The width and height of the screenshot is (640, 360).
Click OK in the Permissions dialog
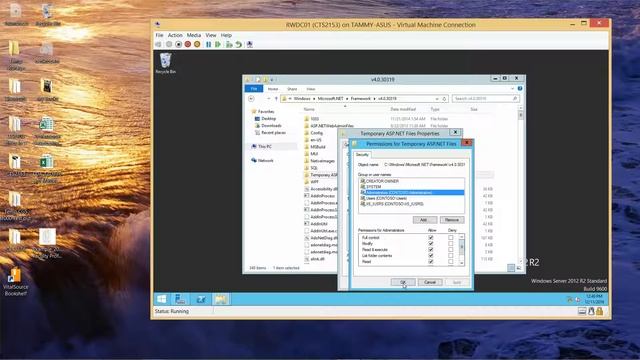pos(403,282)
